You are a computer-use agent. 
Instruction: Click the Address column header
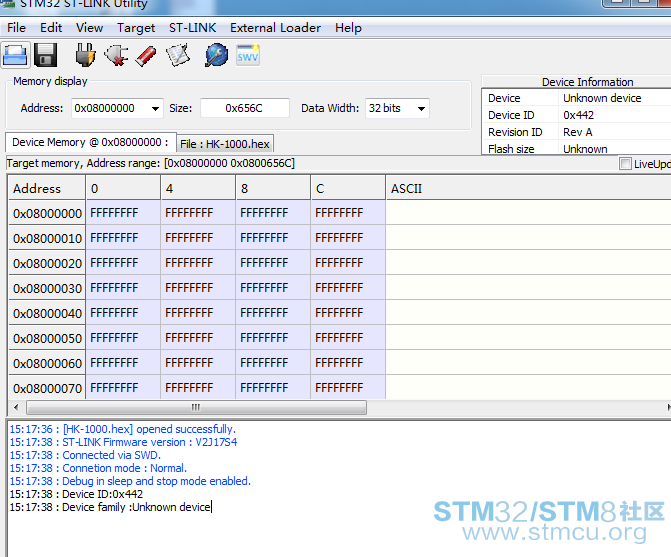(47, 188)
